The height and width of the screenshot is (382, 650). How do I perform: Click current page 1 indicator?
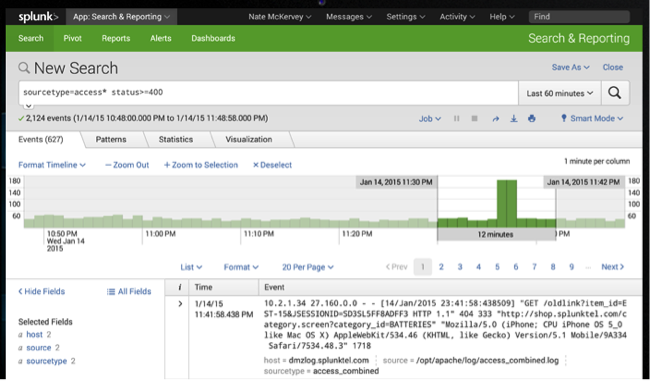pos(423,267)
